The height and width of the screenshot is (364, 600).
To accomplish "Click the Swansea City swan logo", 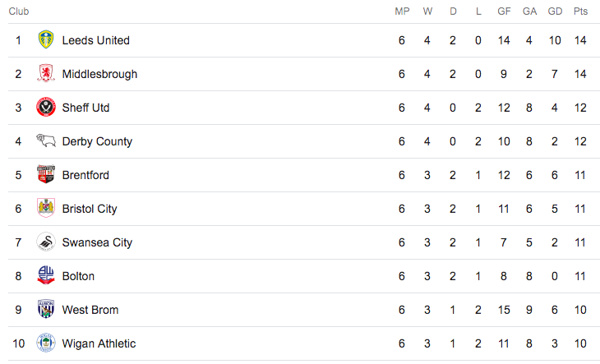I will [46, 242].
